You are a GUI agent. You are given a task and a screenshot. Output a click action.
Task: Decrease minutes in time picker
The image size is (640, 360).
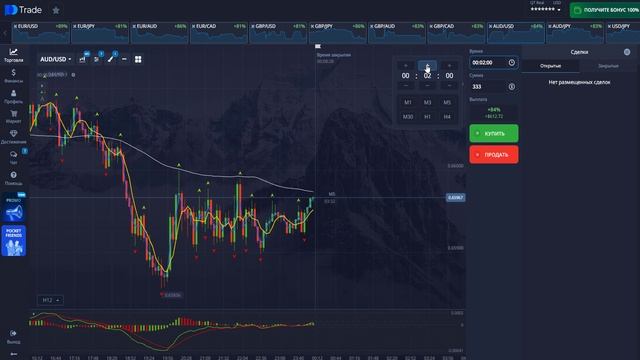[427, 86]
